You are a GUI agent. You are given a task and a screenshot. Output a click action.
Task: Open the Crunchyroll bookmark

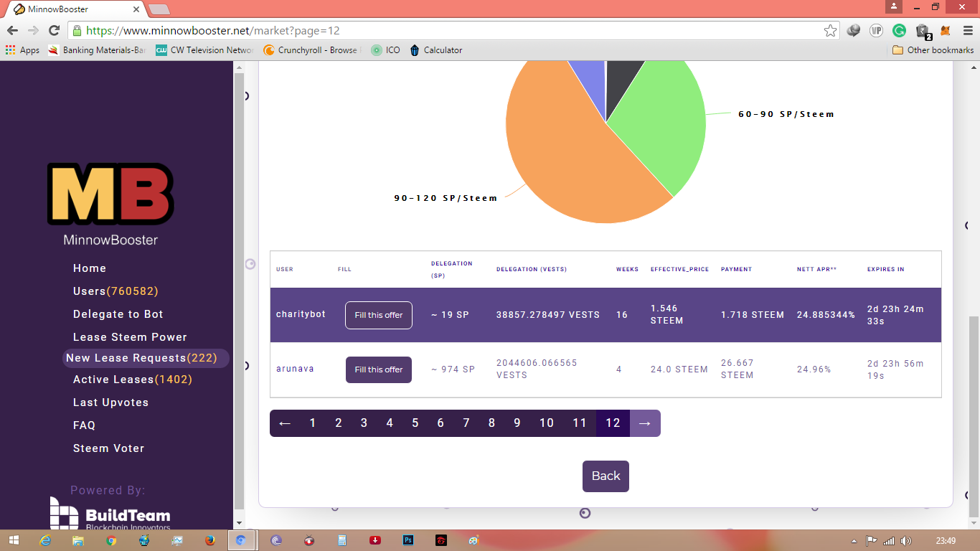coord(312,50)
